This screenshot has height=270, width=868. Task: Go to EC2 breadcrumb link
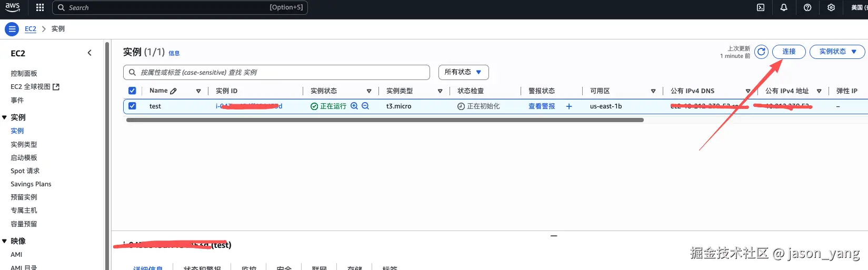31,29
